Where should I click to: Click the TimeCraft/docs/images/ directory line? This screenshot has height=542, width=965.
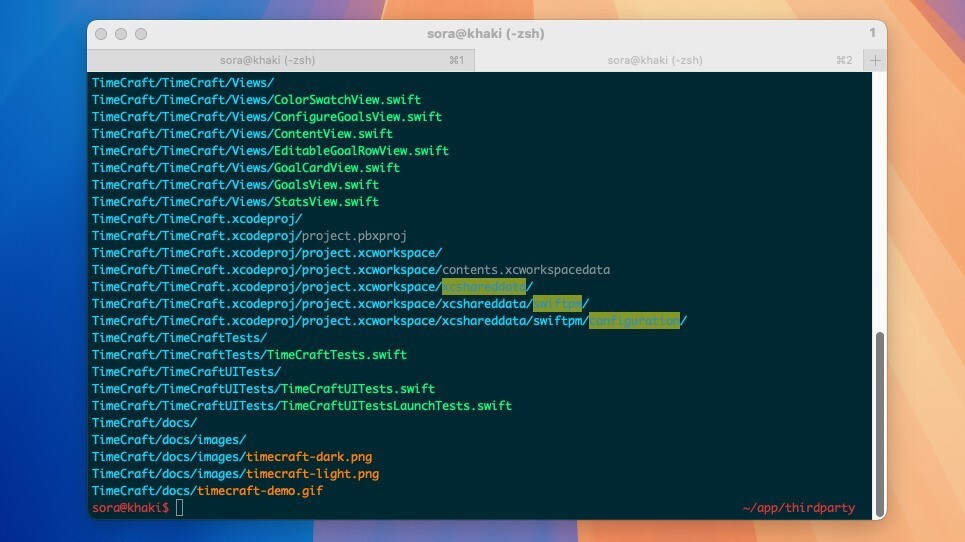[x=169, y=440]
